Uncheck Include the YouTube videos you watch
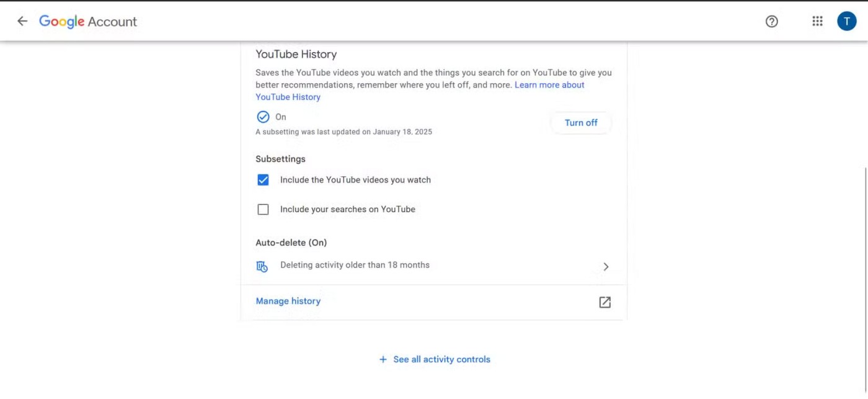 (263, 180)
